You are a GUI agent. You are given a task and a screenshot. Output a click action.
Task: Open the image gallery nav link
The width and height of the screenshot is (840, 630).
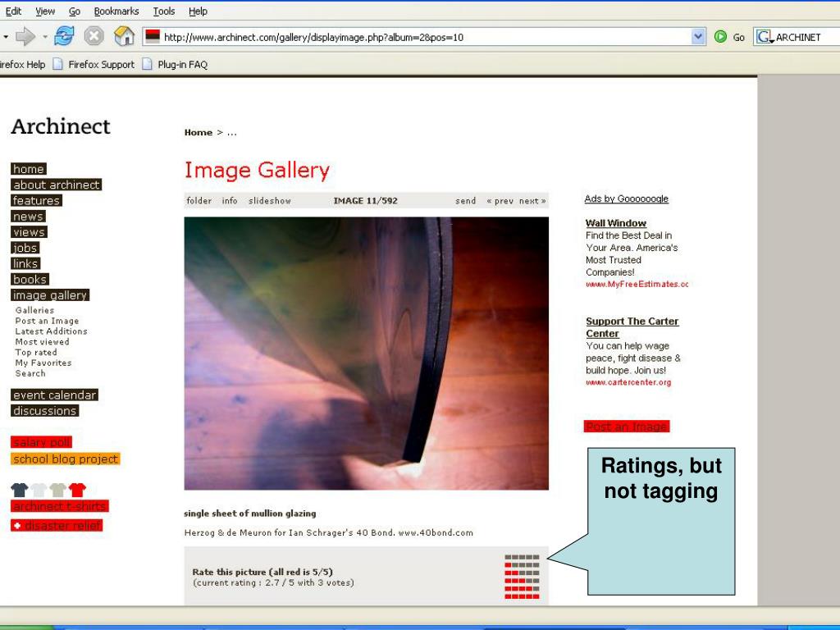[x=50, y=295]
